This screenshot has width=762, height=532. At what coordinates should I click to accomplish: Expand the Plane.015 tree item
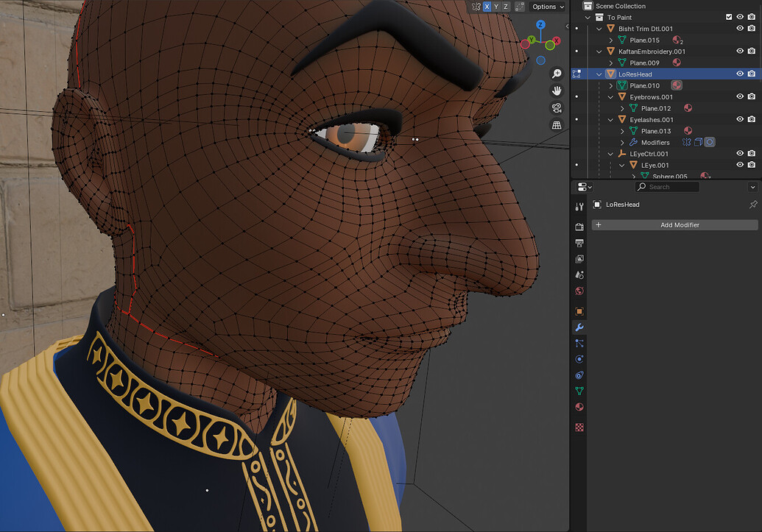(610, 40)
